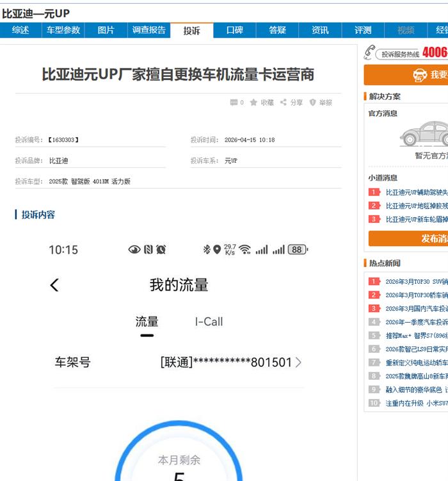Viewport: 448px width, 481px height.
Task: Go to the 评测 tab
Action: point(363,30)
